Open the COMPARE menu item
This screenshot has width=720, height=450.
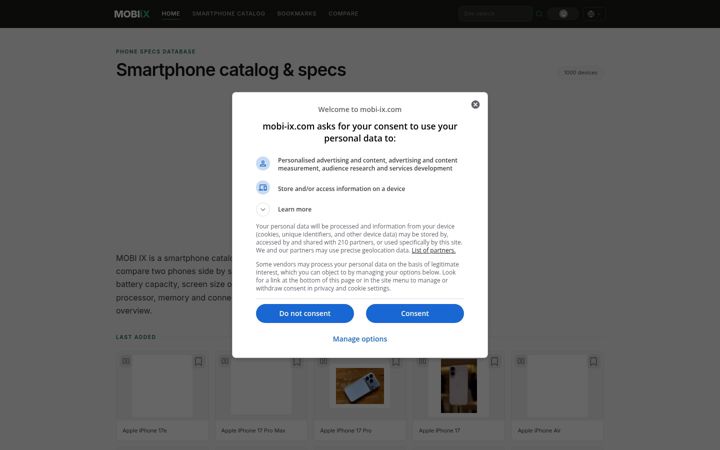click(x=343, y=14)
